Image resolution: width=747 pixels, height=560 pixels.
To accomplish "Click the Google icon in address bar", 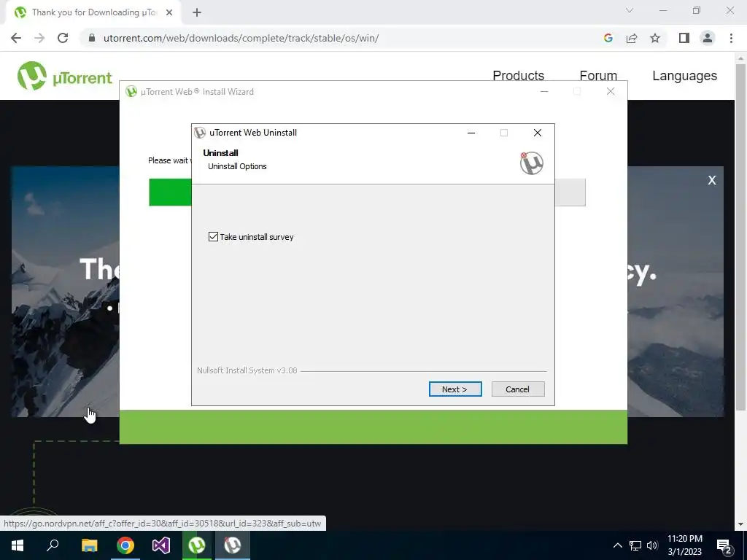I will pos(608,38).
